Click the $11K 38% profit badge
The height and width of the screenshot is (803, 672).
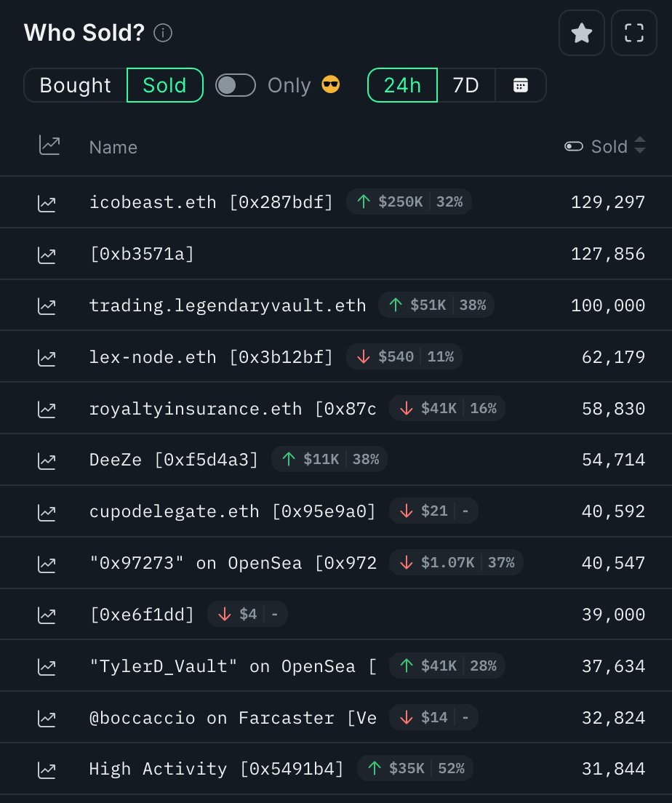[329, 459]
